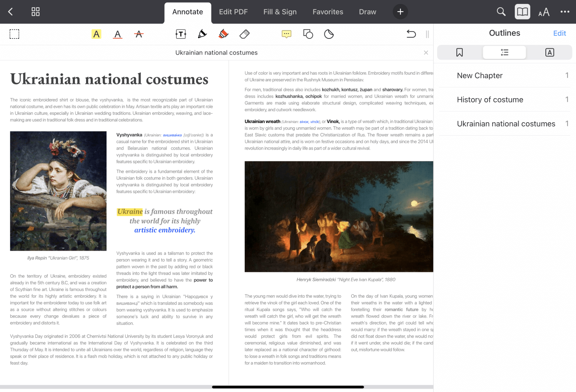Viewport: 576px width, 392px height.
Task: Jump to the History of costume outline
Action: pos(504,100)
